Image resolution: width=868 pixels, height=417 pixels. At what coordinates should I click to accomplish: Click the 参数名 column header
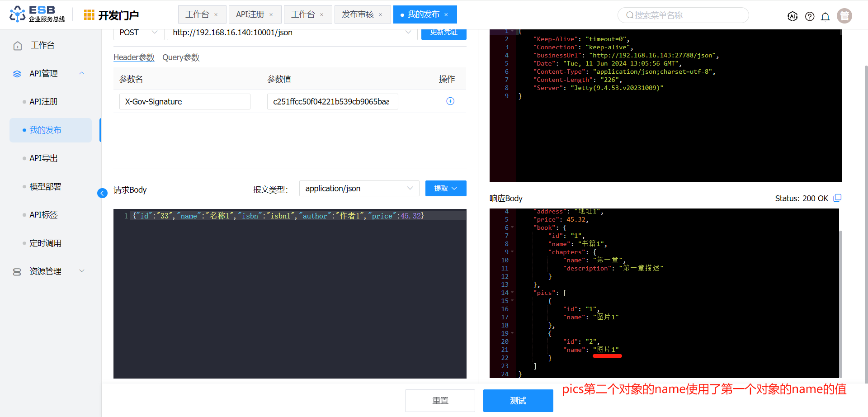point(131,79)
